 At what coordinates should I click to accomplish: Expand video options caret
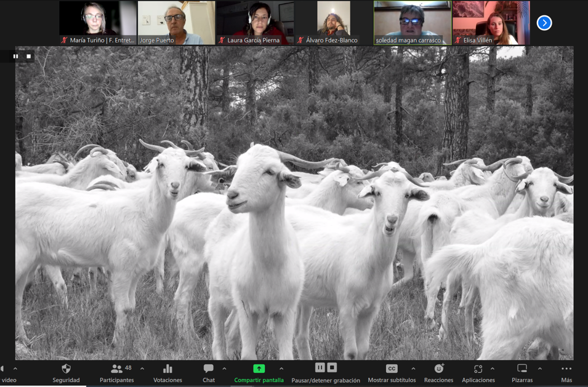15,369
